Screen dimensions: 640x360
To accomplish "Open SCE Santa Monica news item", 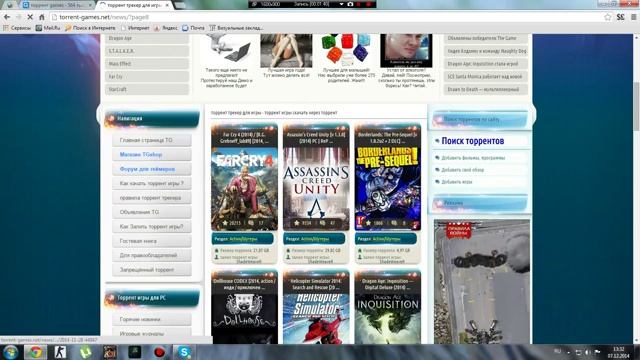I will pyautogui.click(x=486, y=76).
